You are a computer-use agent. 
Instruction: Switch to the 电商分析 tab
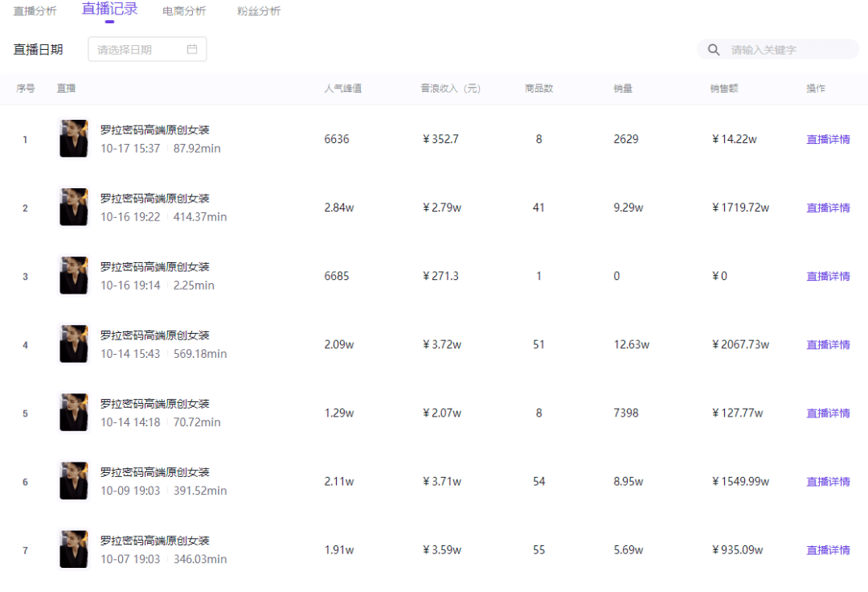pos(184,11)
